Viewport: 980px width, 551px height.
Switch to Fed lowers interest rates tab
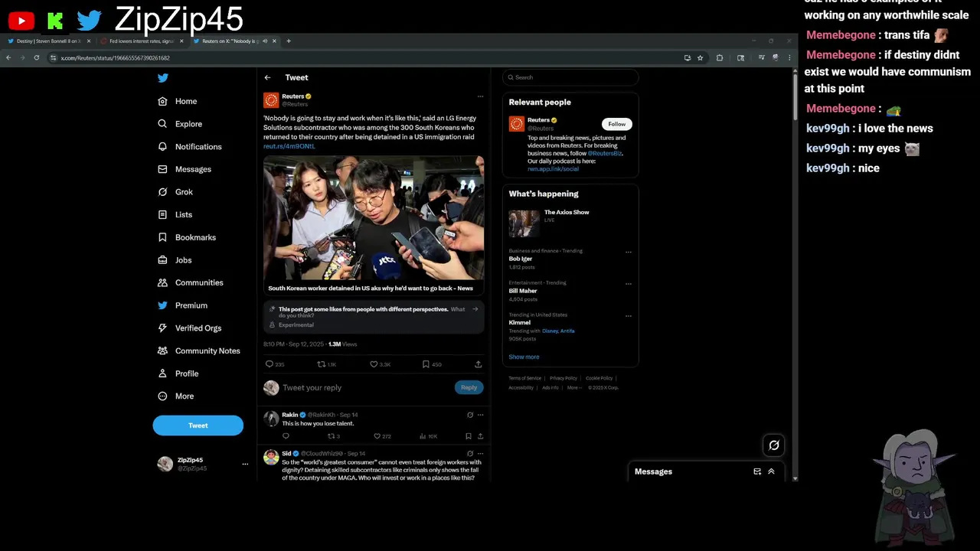coord(142,41)
